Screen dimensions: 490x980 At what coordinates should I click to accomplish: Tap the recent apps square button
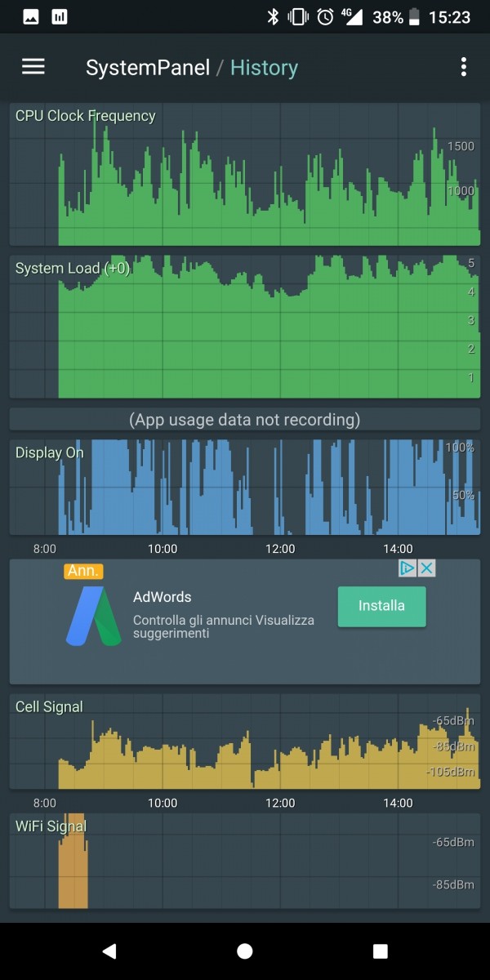click(x=380, y=951)
